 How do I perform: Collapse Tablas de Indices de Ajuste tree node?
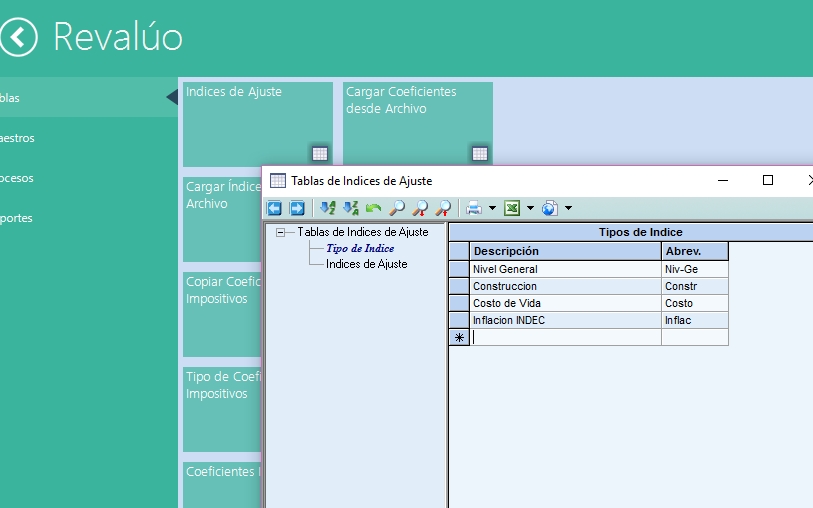pos(280,232)
